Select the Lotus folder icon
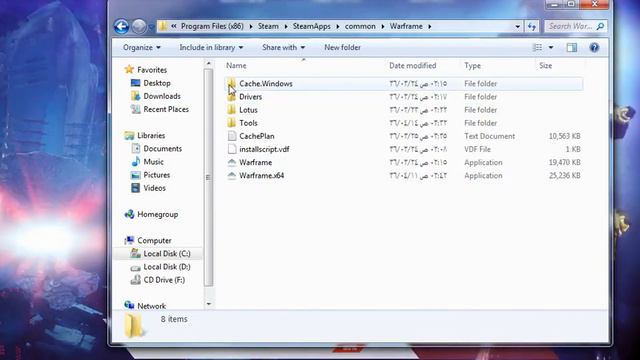Screen dimensions: 640x360 click(x=231, y=110)
